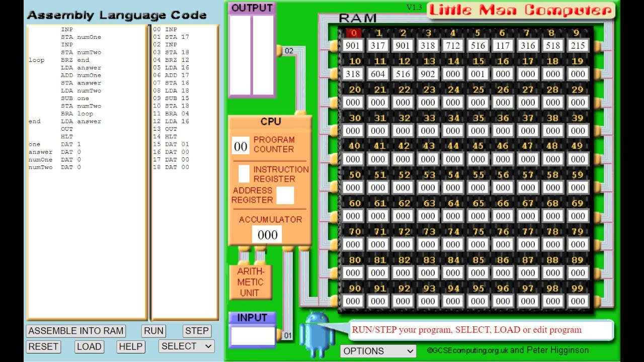Click the LOAD button
Viewport: 644px width, 362px height.
pos(89,346)
